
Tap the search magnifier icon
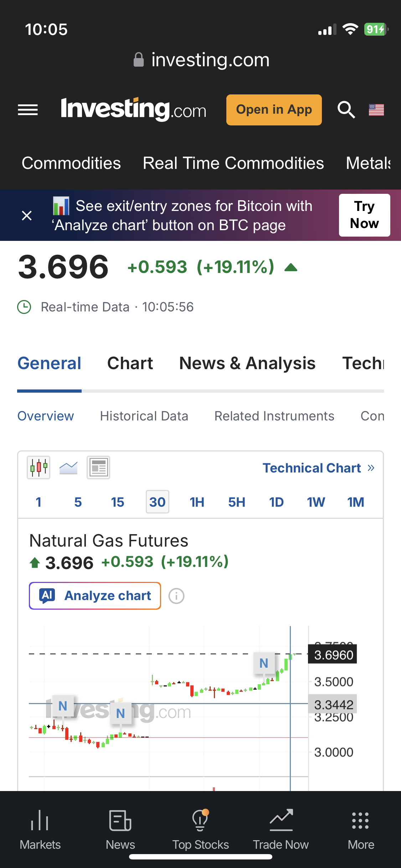point(346,110)
